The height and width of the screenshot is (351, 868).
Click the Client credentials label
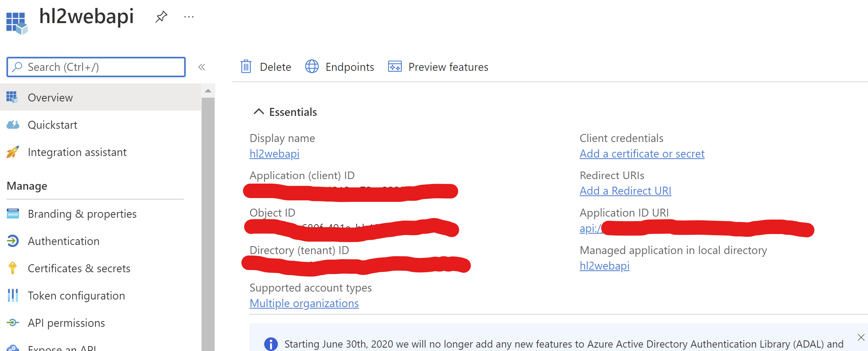[621, 138]
